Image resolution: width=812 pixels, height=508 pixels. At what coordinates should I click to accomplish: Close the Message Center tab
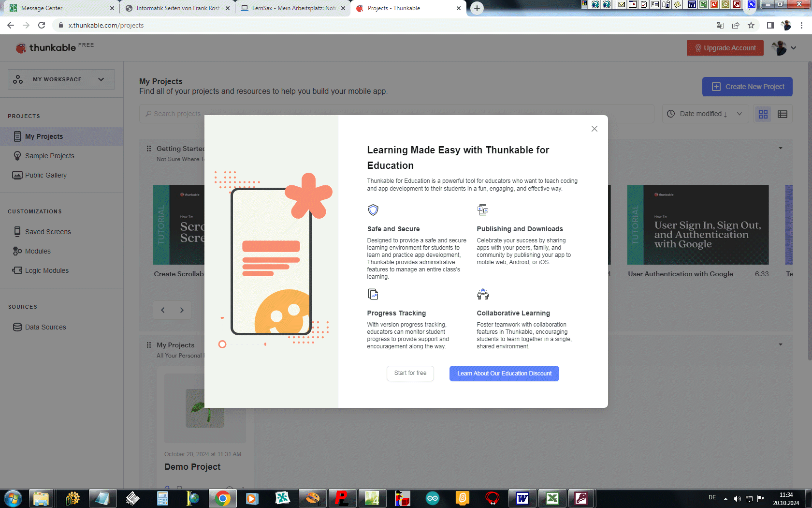[112, 8]
